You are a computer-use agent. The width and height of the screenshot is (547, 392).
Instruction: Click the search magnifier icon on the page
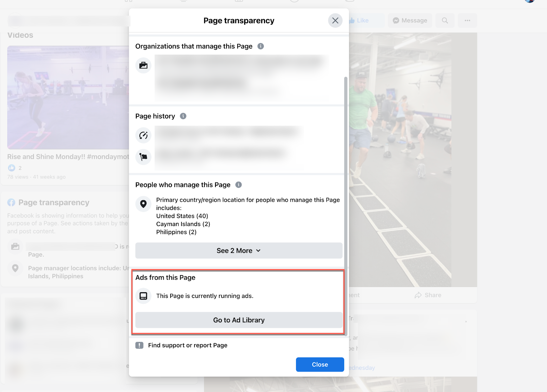(445, 21)
